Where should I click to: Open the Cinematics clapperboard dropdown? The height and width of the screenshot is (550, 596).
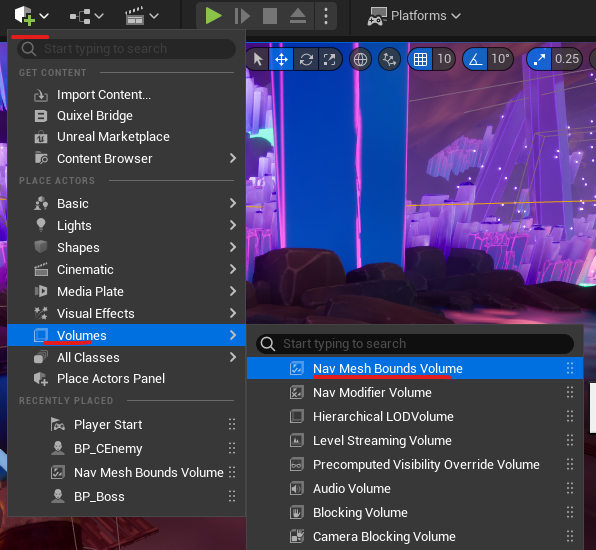[141, 16]
